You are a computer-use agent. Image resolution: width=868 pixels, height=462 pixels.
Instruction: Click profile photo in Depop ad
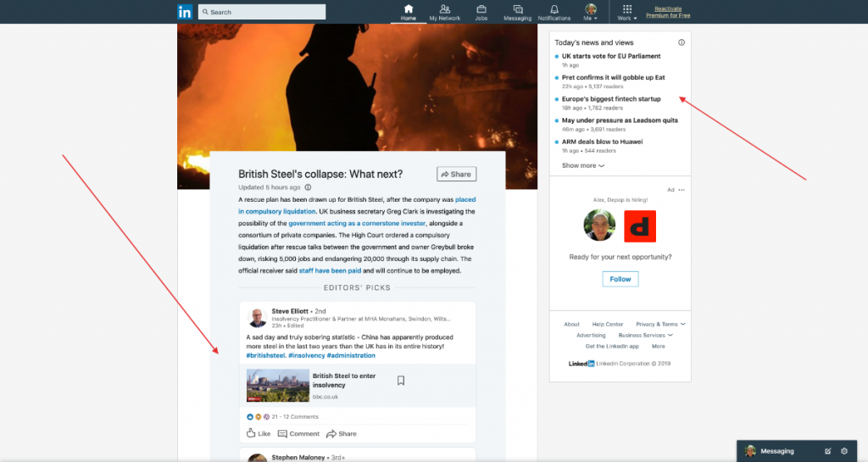pyautogui.click(x=599, y=225)
